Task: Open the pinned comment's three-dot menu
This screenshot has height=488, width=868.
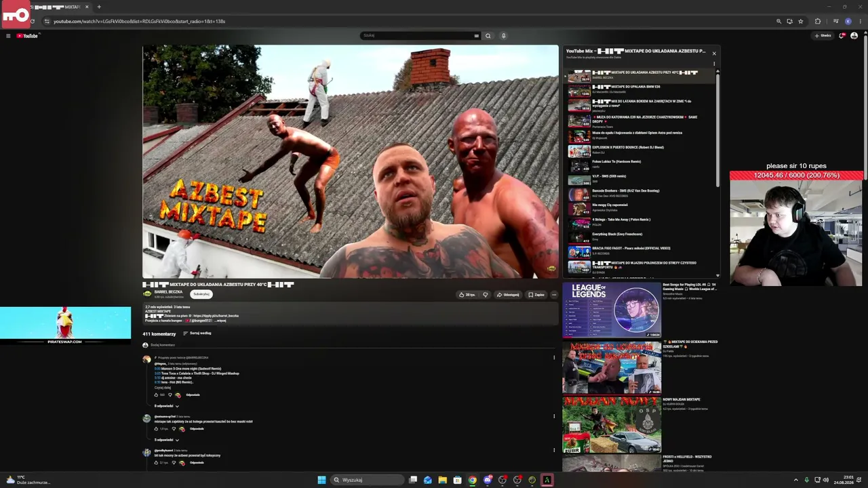Action: click(554, 358)
